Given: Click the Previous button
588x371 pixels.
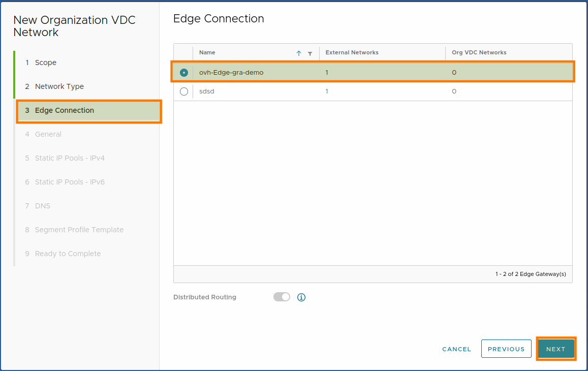Looking at the screenshot, I should coord(506,349).
